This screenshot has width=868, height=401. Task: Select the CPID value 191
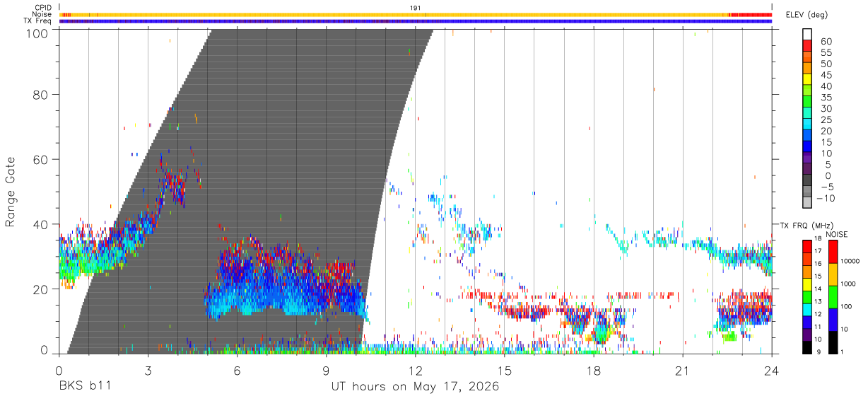pyautogui.click(x=416, y=8)
